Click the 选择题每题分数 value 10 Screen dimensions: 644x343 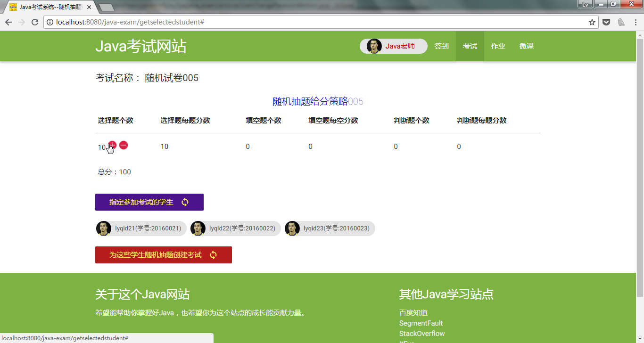165,147
